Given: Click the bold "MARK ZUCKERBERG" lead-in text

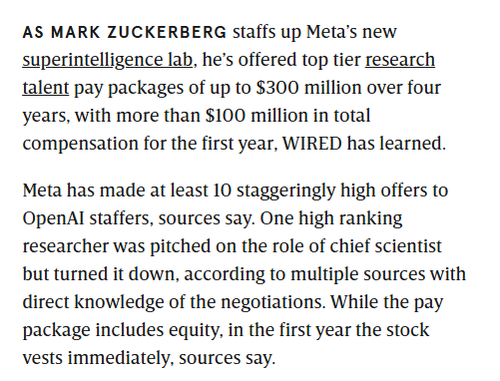Looking at the screenshot, I should pyautogui.click(x=139, y=32).
